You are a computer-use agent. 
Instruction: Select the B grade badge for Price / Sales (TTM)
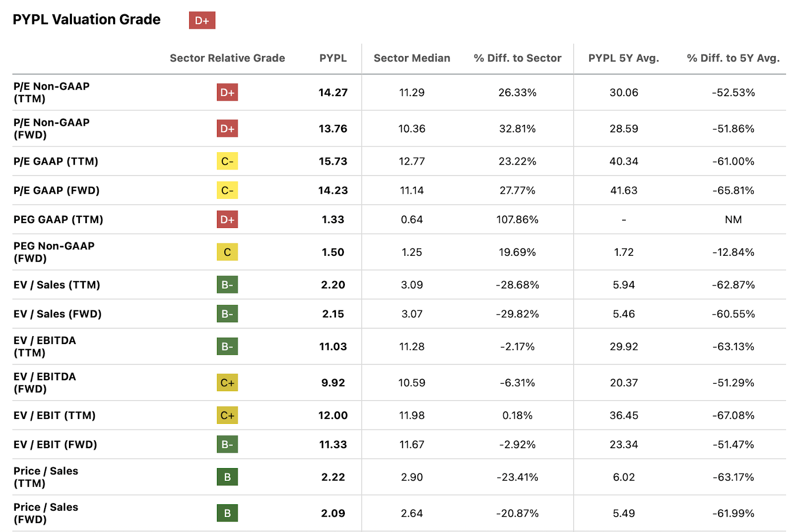(x=227, y=477)
